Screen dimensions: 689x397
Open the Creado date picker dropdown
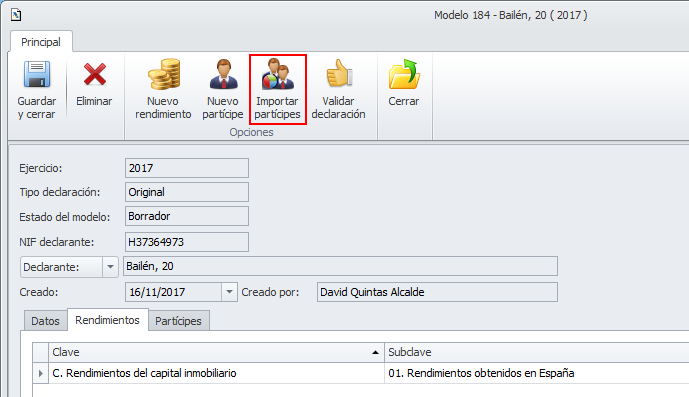point(229,292)
